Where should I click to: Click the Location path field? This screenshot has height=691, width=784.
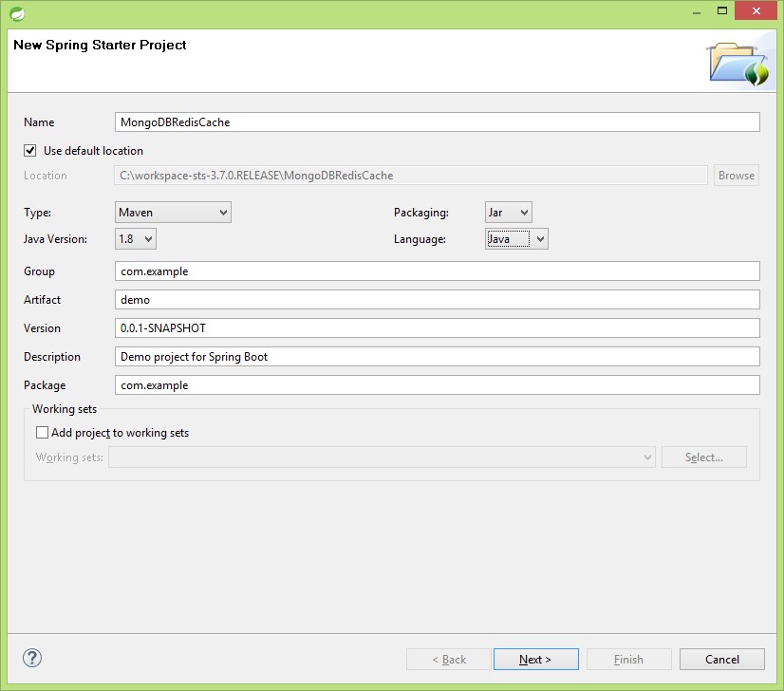410,175
